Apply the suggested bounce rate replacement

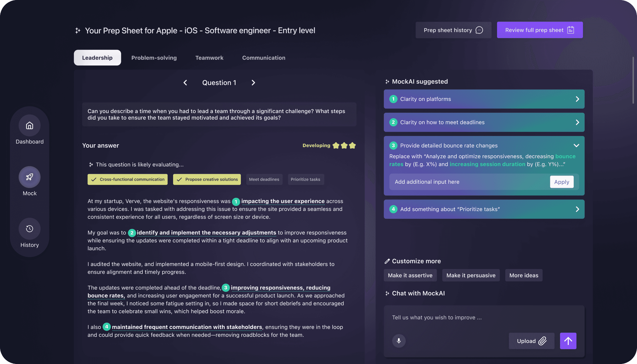pos(562,182)
